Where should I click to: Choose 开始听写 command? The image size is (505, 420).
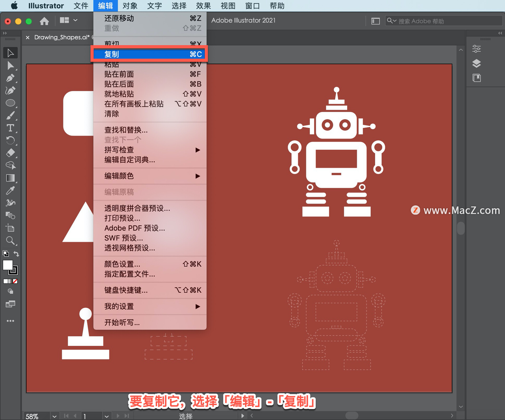pos(150,322)
